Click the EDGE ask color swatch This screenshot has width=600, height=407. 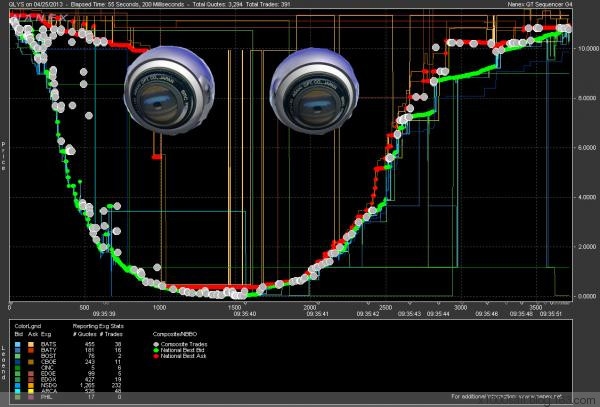(x=31, y=374)
